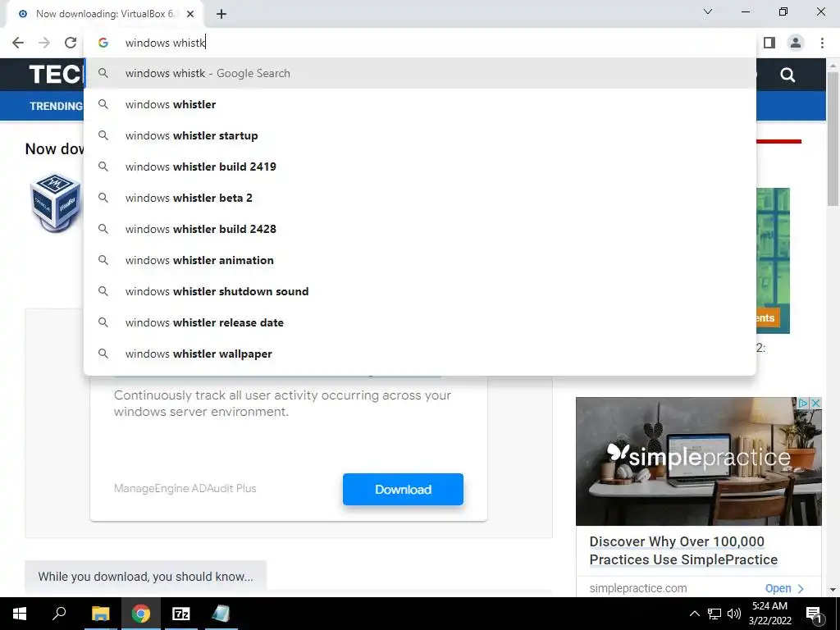This screenshot has height=630, width=840.
Task: Open the Windows notification center
Action: [x=814, y=614]
